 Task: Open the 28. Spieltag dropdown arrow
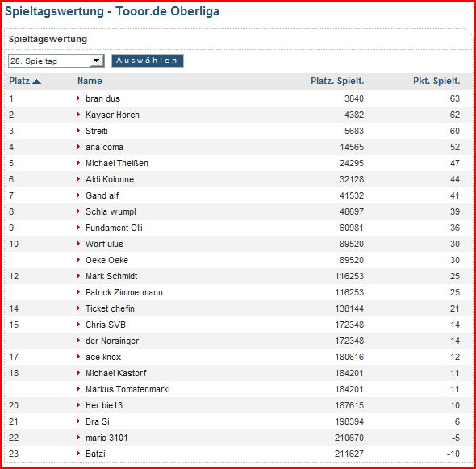pos(96,61)
